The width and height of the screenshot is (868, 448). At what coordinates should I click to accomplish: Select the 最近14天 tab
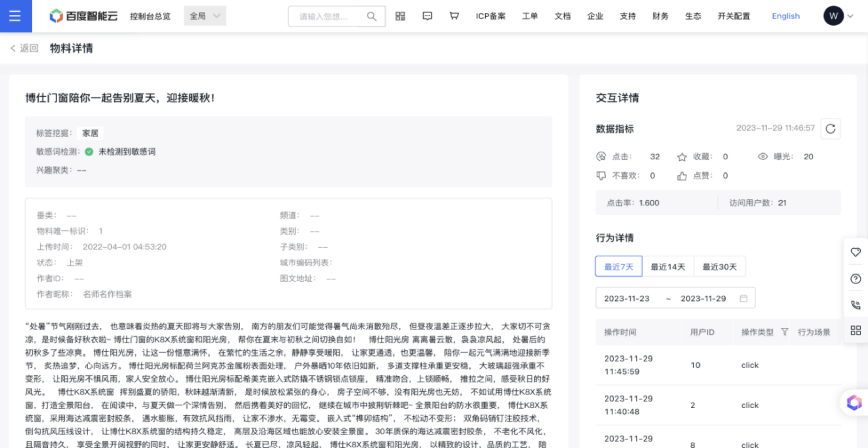click(668, 266)
